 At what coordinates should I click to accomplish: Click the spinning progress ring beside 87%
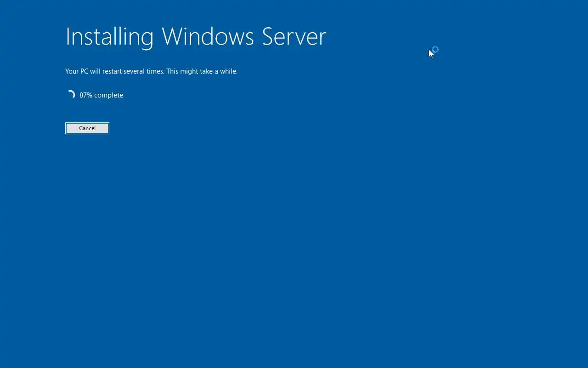pyautogui.click(x=71, y=95)
